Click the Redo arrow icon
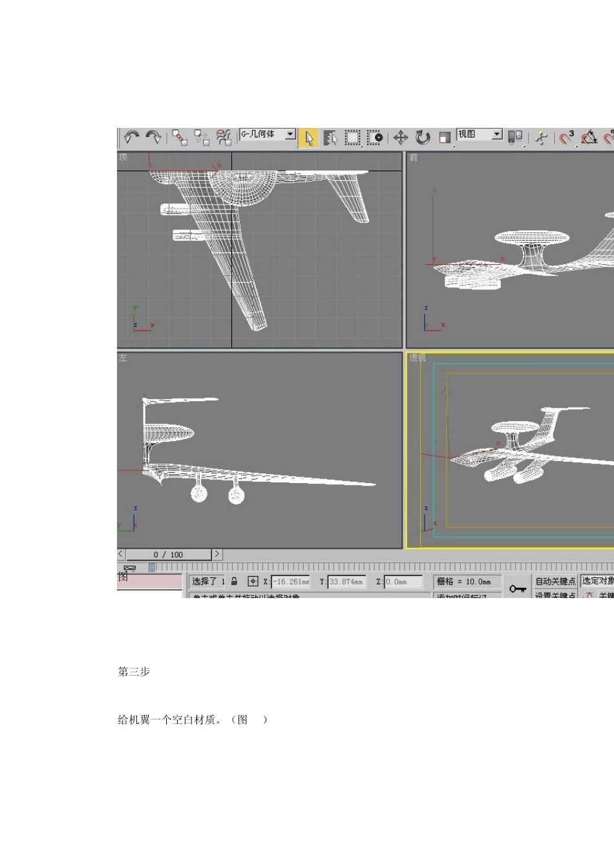Screen dimensions: 614x868 [x=153, y=137]
